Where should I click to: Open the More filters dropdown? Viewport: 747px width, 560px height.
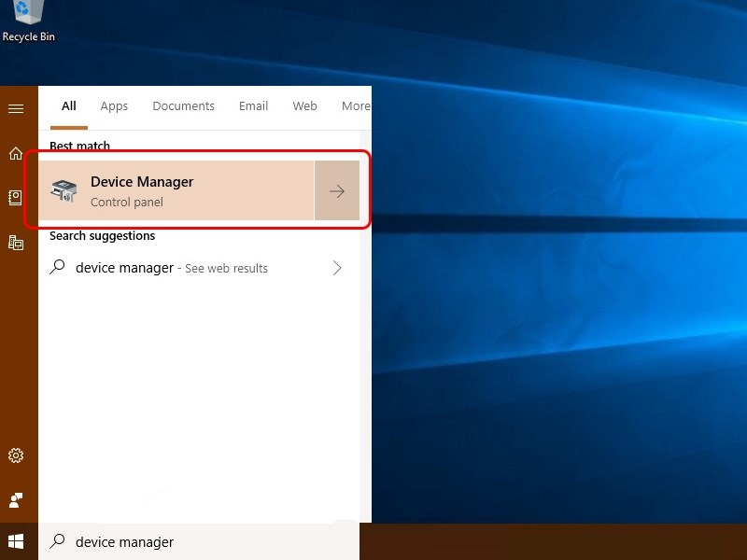point(355,106)
